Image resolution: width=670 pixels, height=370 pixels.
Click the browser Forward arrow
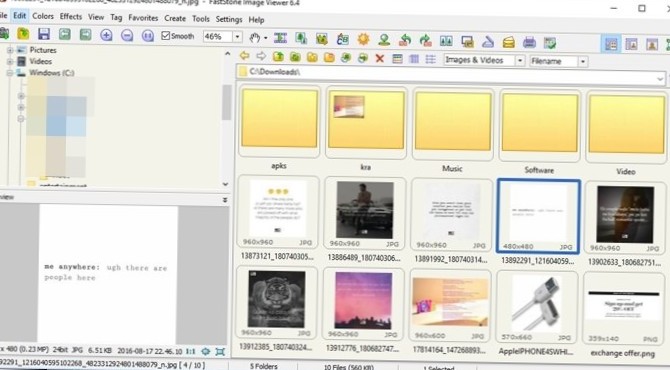coord(261,56)
